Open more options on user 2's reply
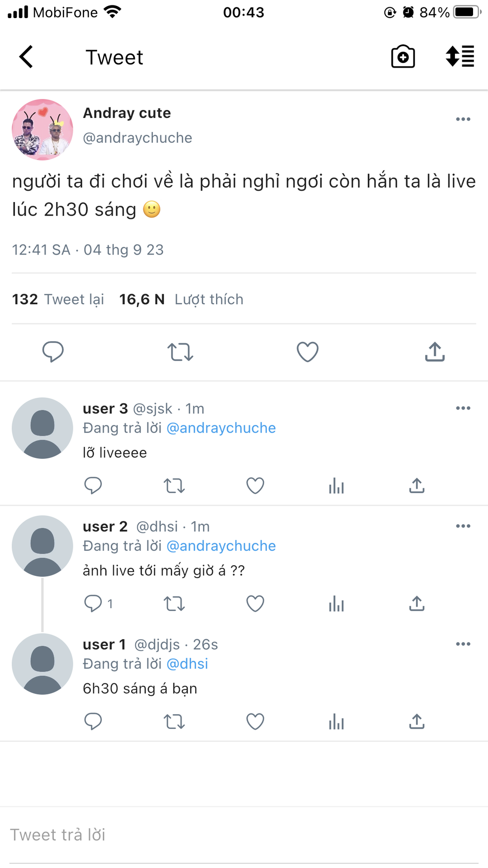 [463, 526]
